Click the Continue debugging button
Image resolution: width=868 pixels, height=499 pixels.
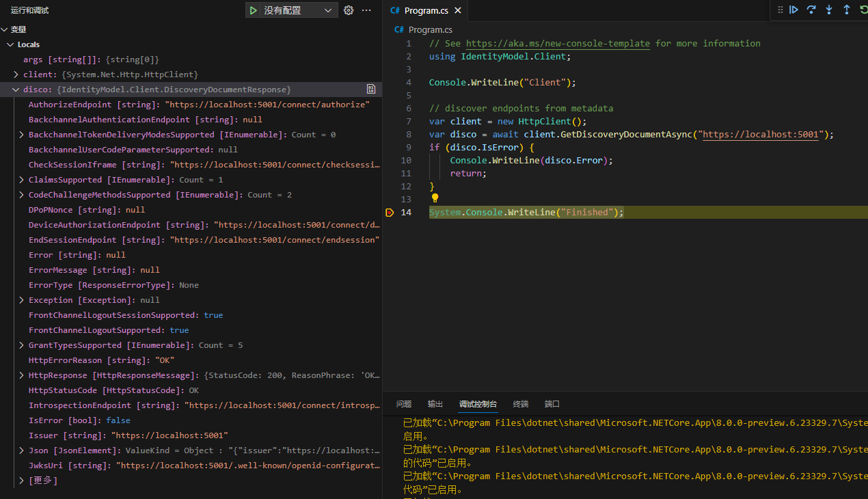click(x=794, y=10)
